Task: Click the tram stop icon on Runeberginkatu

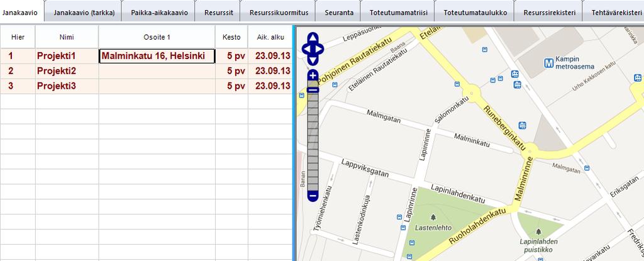Action: [523, 125]
